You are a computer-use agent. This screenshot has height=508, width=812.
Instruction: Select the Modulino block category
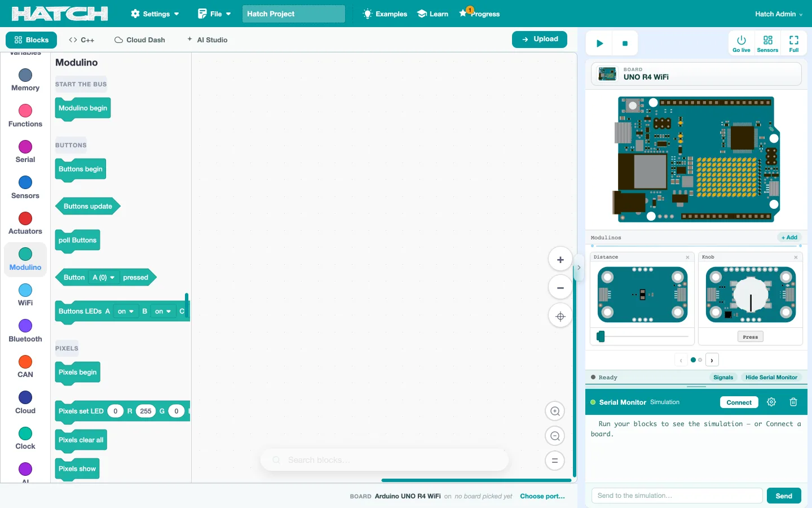point(25,260)
